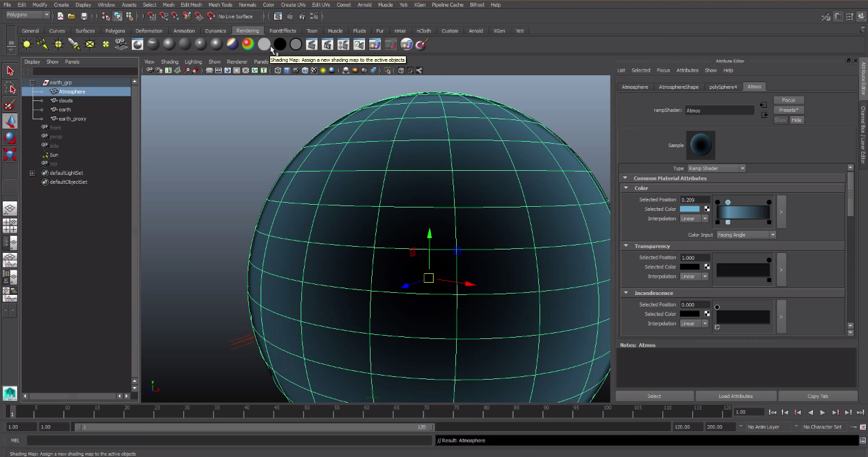
Task: Activate the Rotate tool in the toolbox
Action: point(10,138)
